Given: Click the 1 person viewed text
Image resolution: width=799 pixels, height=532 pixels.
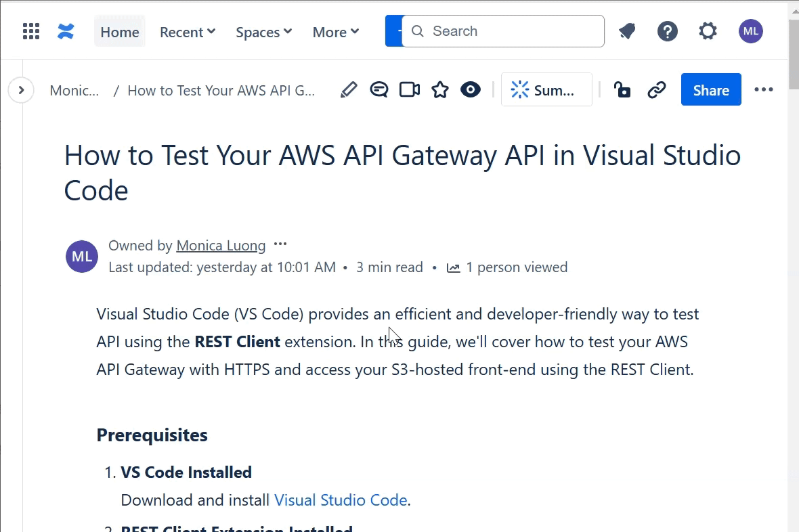Looking at the screenshot, I should click(517, 267).
